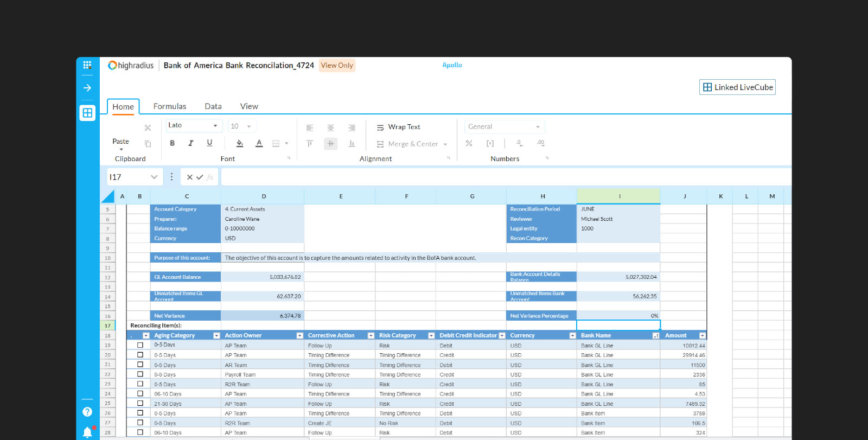Viewport: 868px width, 440px height.
Task: Switch to the Home ribbon tab
Action: pyautogui.click(x=123, y=107)
